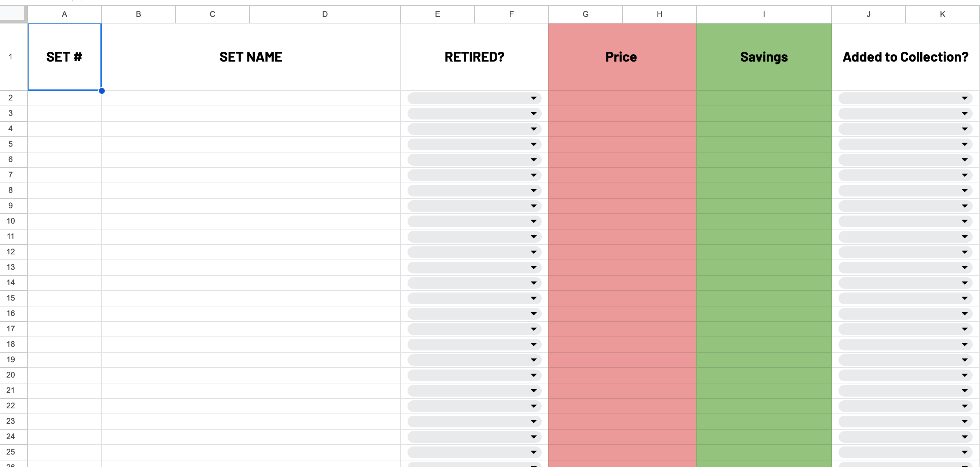Select column I header
980x467 pixels.
(763, 14)
